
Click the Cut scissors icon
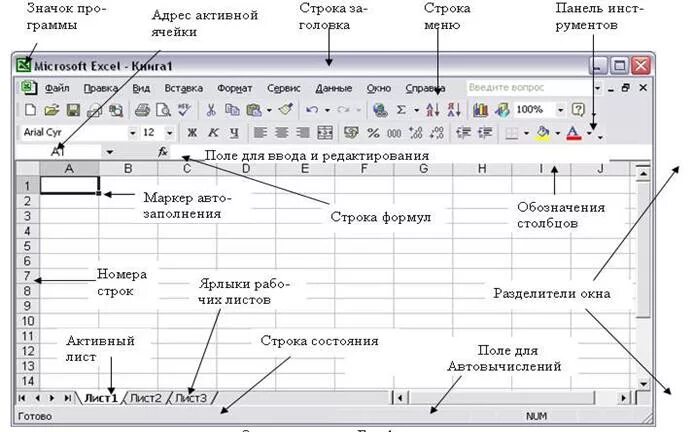[211, 109]
